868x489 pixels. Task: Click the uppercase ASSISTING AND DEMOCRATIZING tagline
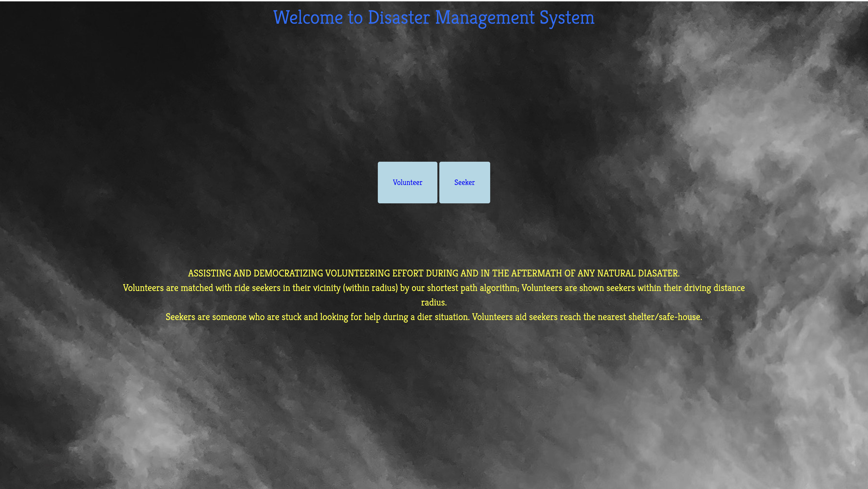[x=256, y=274]
